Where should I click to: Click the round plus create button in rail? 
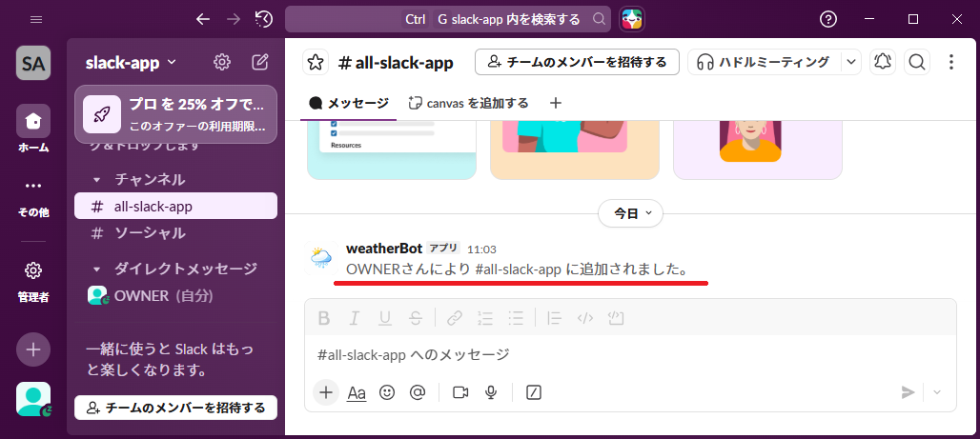click(x=33, y=349)
